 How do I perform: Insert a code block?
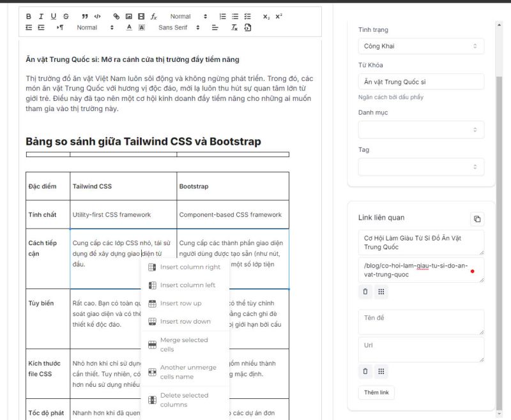point(97,17)
